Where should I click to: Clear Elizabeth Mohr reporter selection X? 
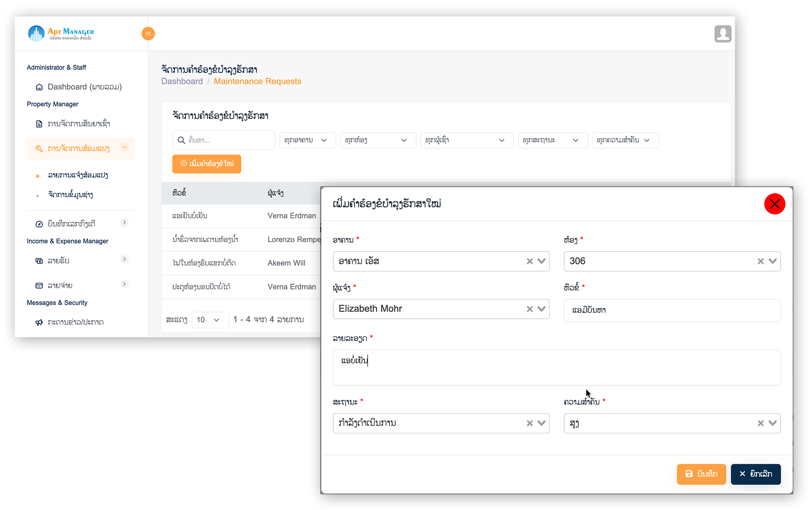[529, 309]
